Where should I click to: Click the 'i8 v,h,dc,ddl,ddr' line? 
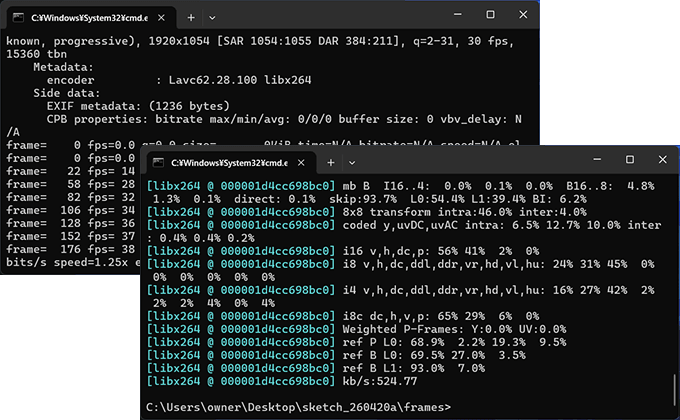[400, 264]
